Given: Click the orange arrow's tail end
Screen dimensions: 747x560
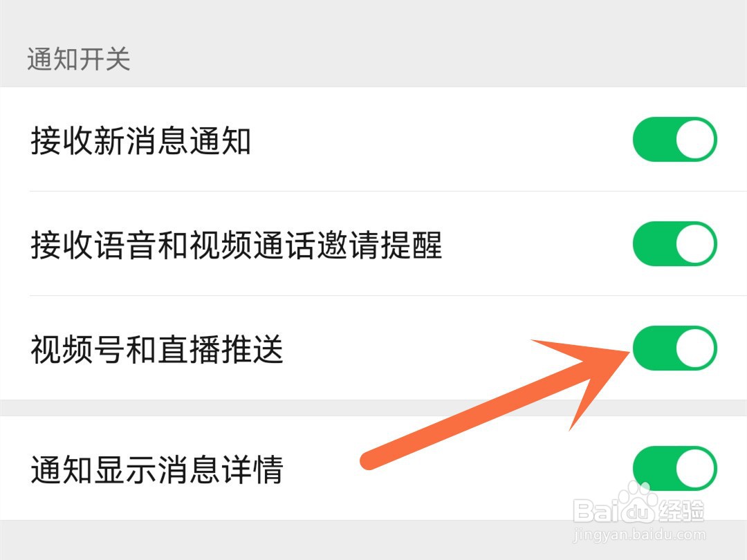Looking at the screenshot, I should pos(369,460).
